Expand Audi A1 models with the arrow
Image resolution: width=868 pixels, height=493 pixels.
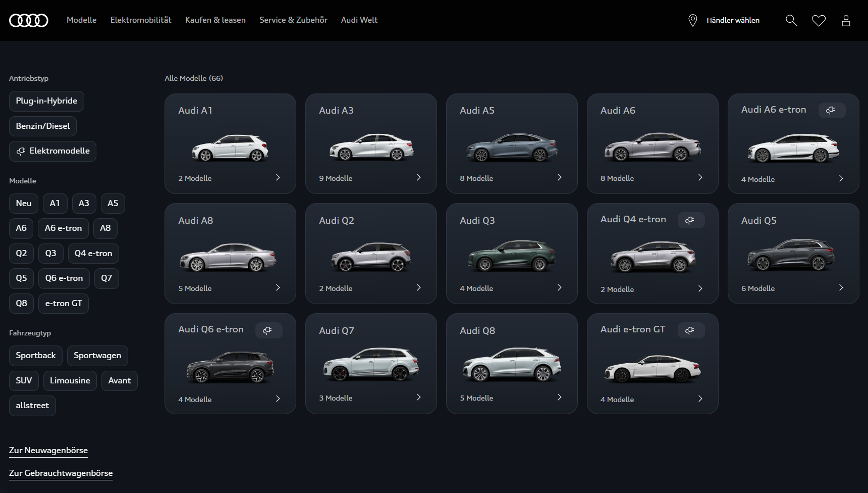(278, 178)
